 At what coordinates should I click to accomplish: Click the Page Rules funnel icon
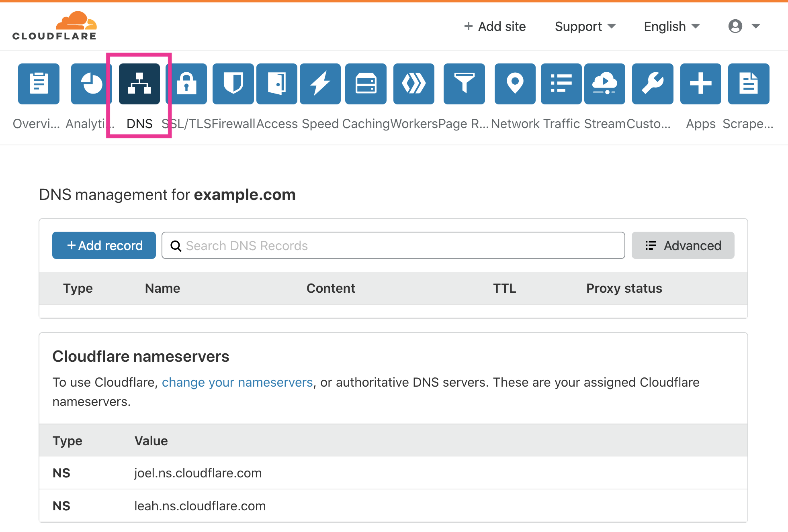tap(464, 84)
